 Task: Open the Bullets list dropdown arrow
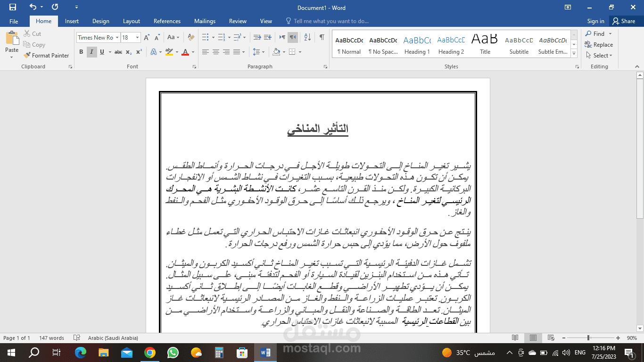pyautogui.click(x=213, y=38)
